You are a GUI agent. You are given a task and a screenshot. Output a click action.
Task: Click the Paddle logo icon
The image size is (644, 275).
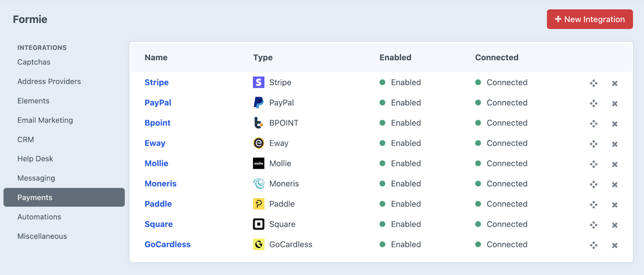[259, 204]
